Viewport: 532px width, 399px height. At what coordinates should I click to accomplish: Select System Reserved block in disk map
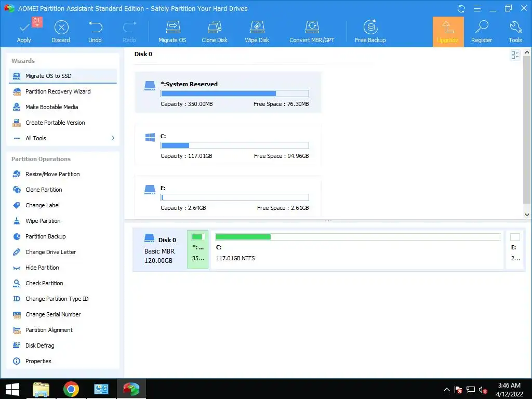(x=198, y=250)
